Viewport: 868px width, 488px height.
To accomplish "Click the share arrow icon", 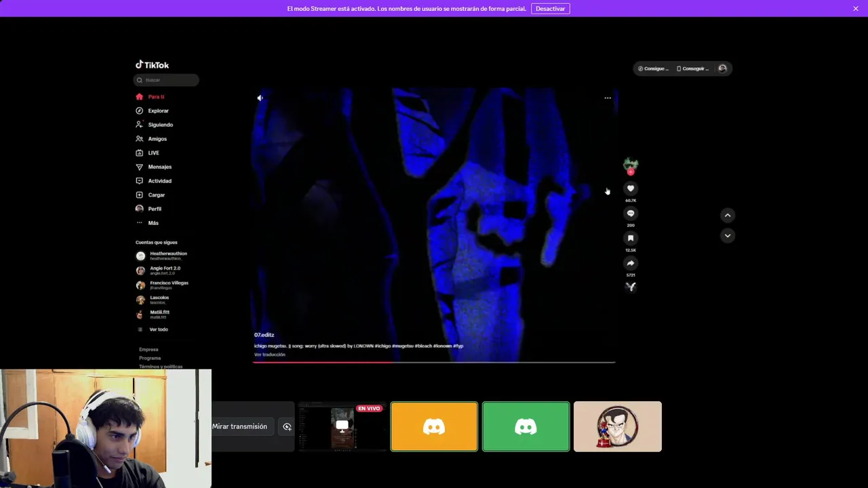I will pos(631,263).
